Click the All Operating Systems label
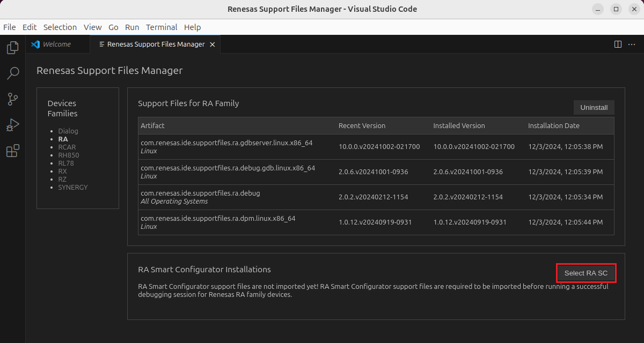The image size is (644, 343). tap(174, 202)
